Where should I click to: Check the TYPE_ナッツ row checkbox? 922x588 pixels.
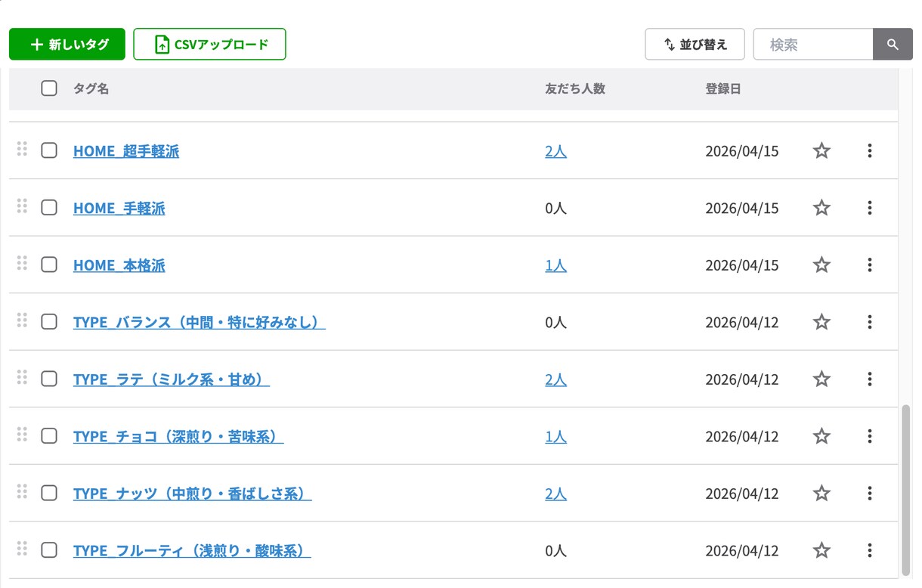(49, 493)
